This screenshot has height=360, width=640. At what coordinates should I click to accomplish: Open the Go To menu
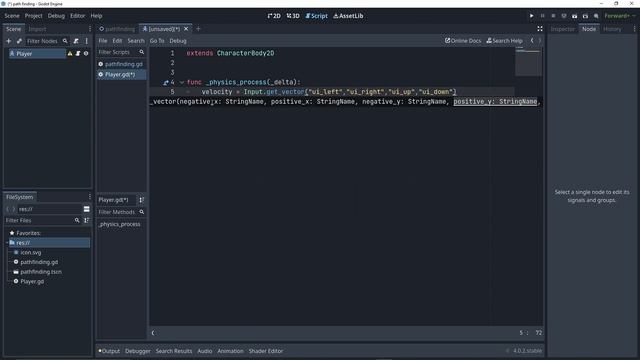pos(157,41)
